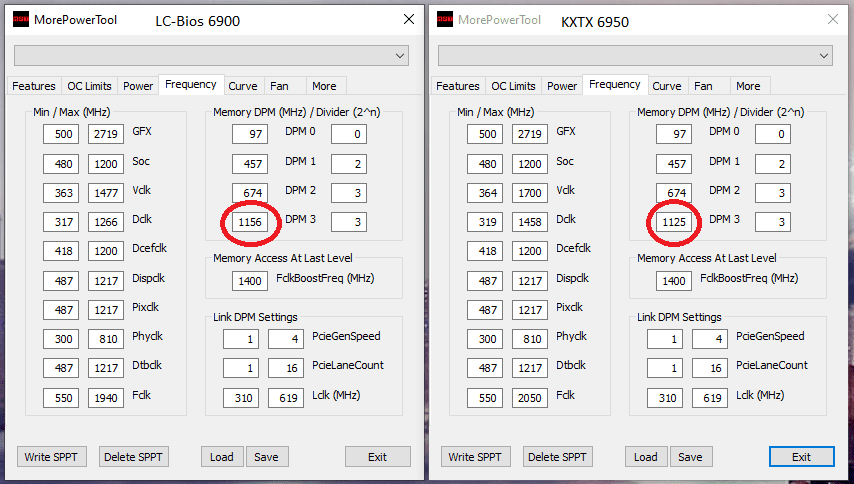Open the device dropdown in LC-Bios 6900 window

(211, 56)
